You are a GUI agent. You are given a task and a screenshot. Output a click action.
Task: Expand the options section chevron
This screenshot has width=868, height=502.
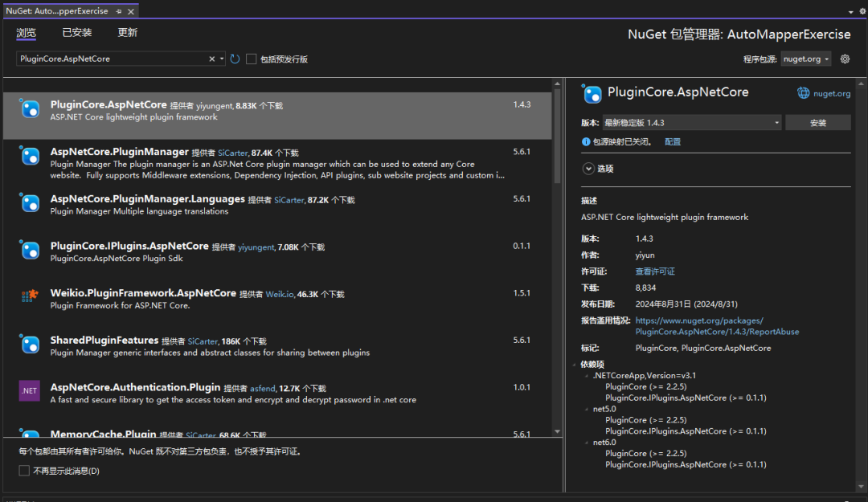click(588, 169)
